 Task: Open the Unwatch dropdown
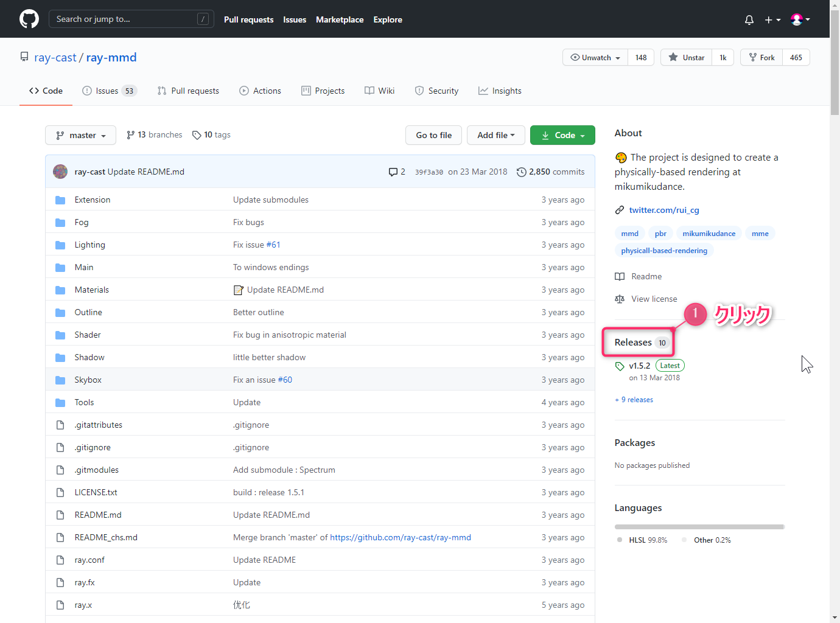point(595,57)
